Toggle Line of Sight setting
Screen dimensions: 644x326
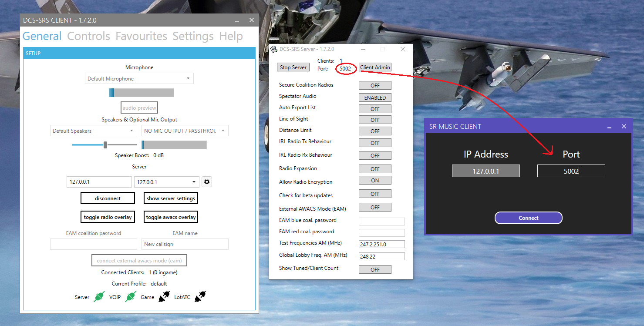(375, 120)
